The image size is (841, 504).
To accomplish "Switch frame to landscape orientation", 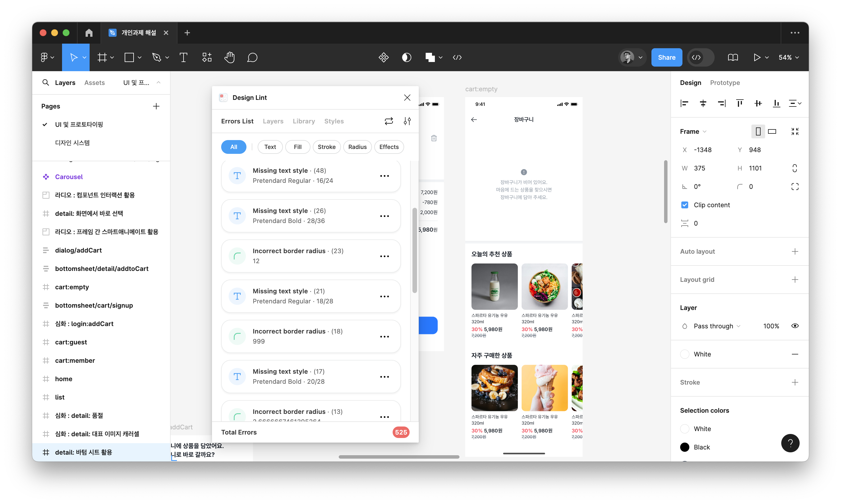I will click(772, 131).
